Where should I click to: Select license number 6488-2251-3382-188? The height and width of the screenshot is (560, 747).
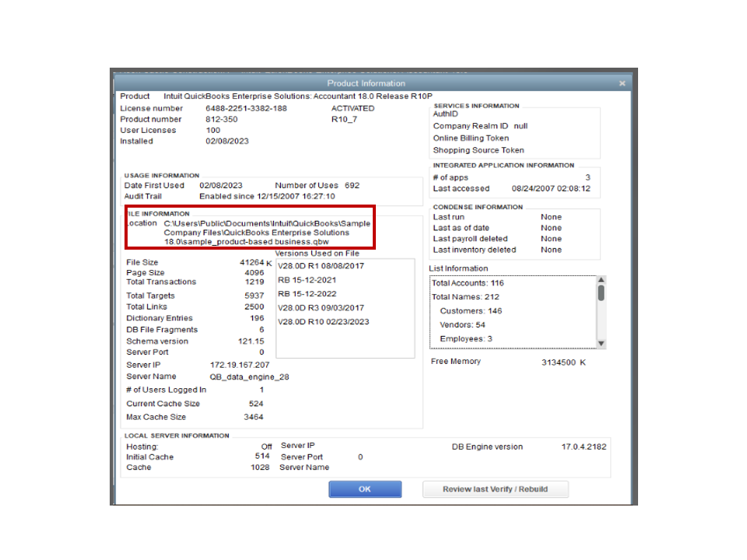pyautogui.click(x=247, y=109)
